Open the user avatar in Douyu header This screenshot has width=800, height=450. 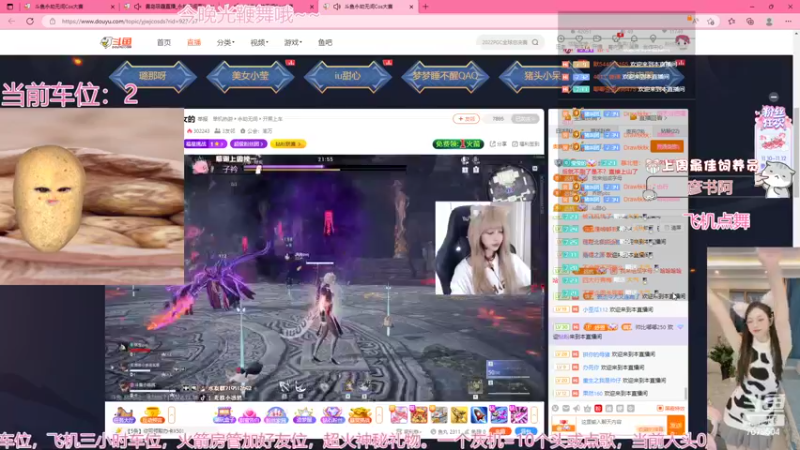[x=682, y=40]
